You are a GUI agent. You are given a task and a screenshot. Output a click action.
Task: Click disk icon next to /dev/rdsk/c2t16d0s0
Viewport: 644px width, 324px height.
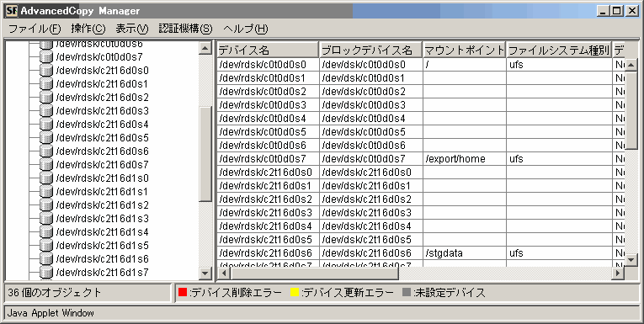tap(46, 70)
